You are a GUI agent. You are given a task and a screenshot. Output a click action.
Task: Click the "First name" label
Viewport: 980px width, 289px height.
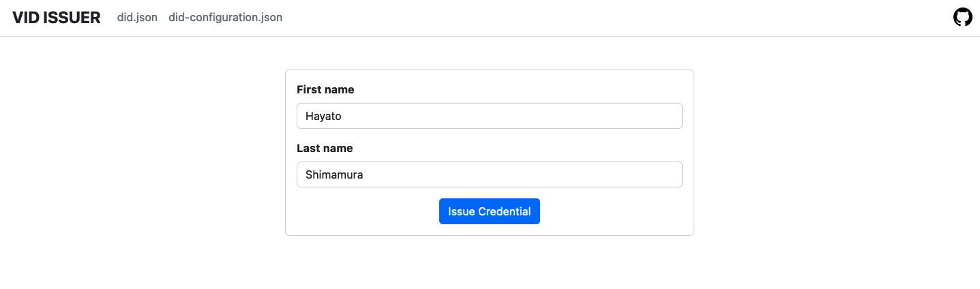point(325,90)
